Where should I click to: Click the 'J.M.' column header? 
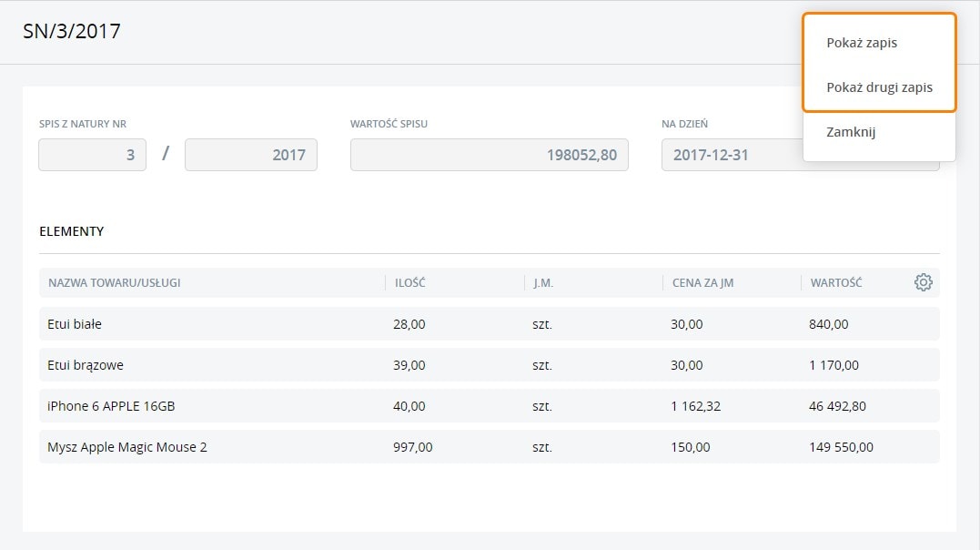[543, 282]
